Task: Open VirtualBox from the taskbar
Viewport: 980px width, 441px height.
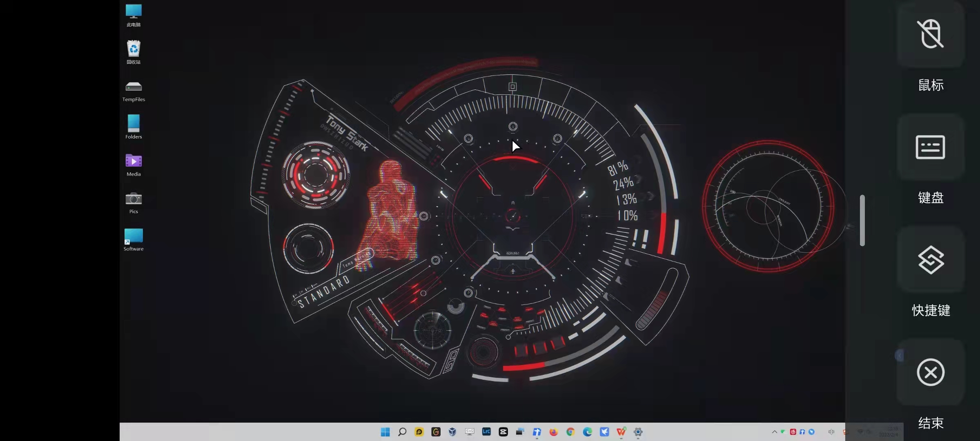Action: (452, 432)
